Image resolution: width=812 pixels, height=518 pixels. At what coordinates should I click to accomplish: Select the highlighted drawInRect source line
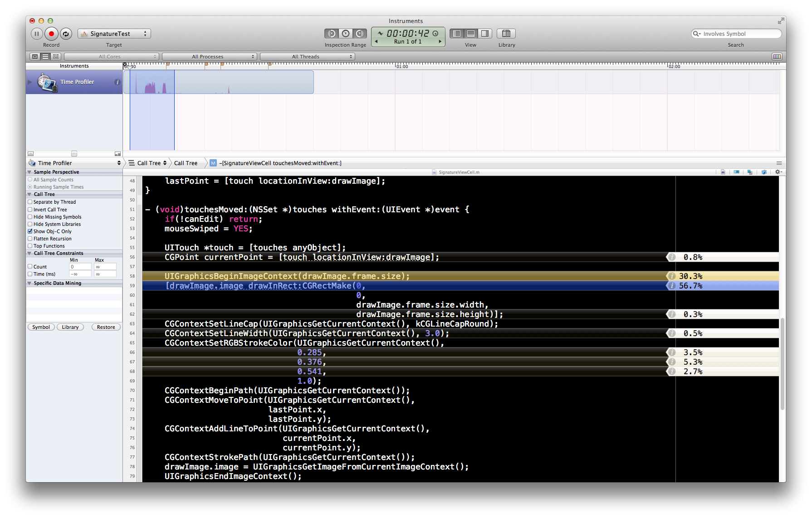coord(404,286)
